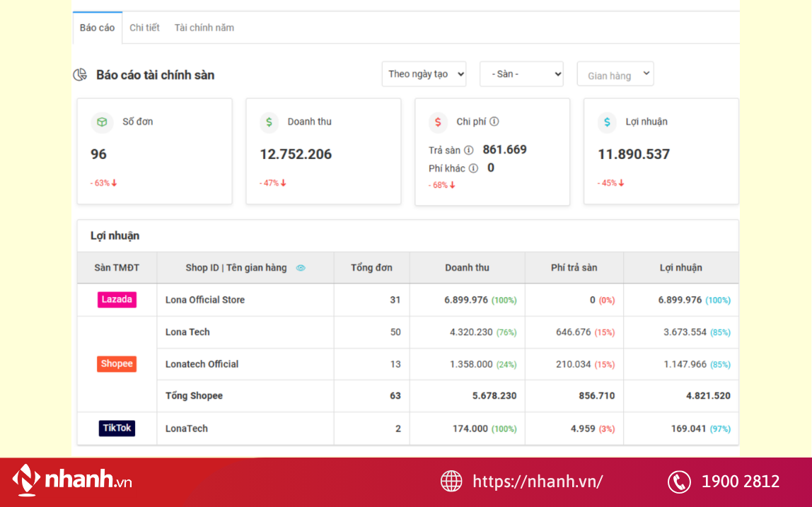Click the red Chi phí dollar icon
Viewport: 812px width, 507px height.
[438, 122]
